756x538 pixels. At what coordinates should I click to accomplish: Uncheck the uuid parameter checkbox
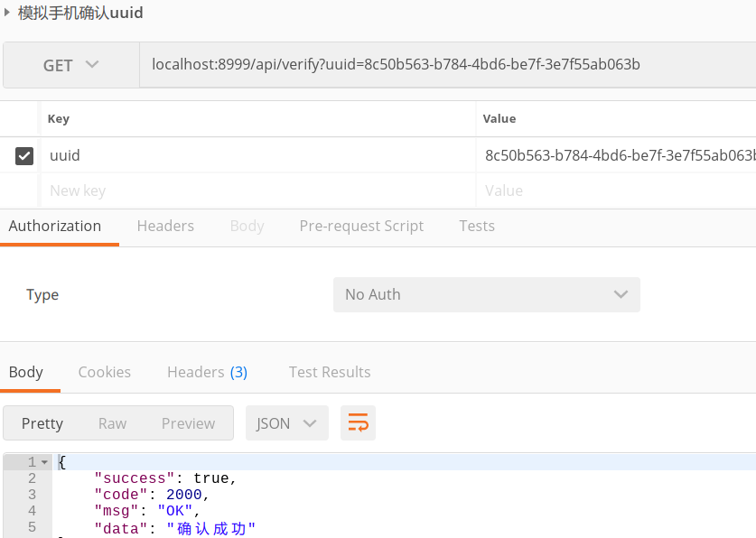23,155
